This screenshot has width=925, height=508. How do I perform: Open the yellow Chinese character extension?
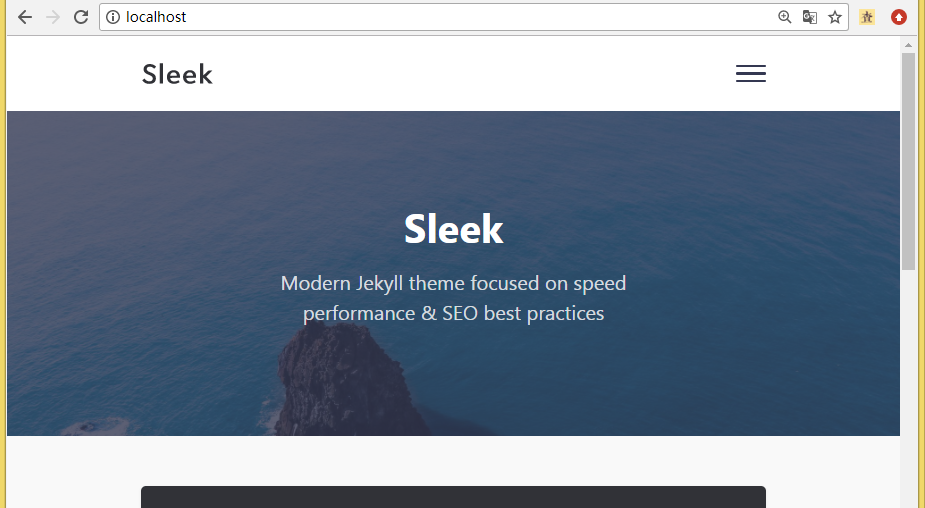[867, 17]
